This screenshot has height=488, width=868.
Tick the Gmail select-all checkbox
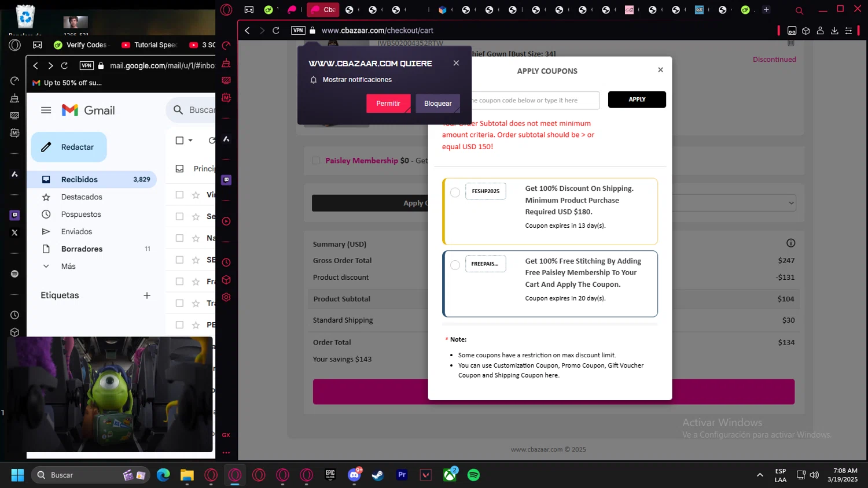click(x=179, y=141)
